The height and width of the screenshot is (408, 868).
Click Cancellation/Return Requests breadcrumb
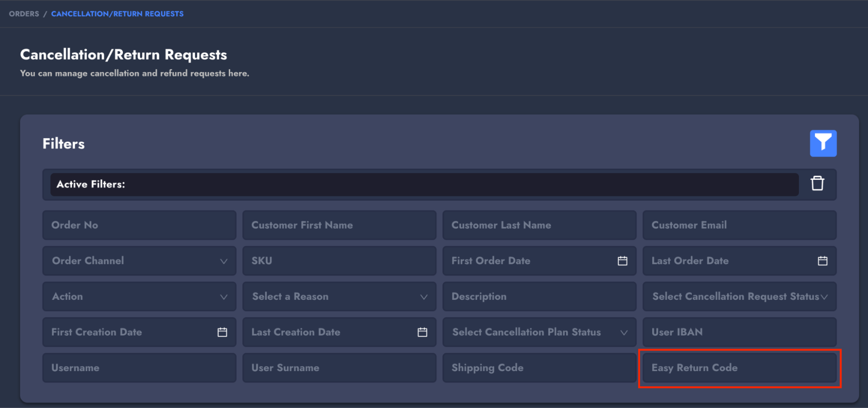pos(117,14)
